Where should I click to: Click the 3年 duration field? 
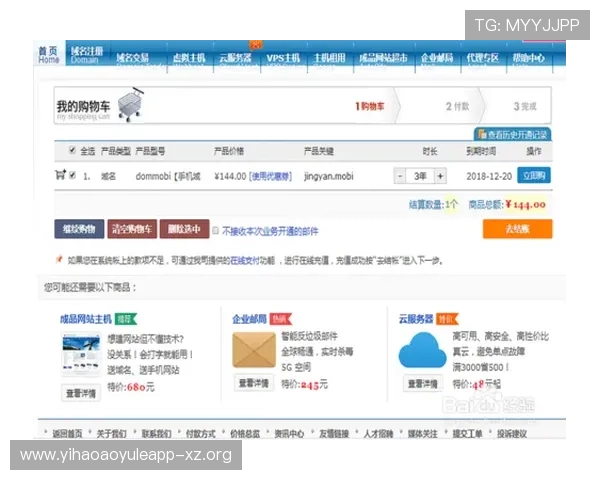point(420,176)
